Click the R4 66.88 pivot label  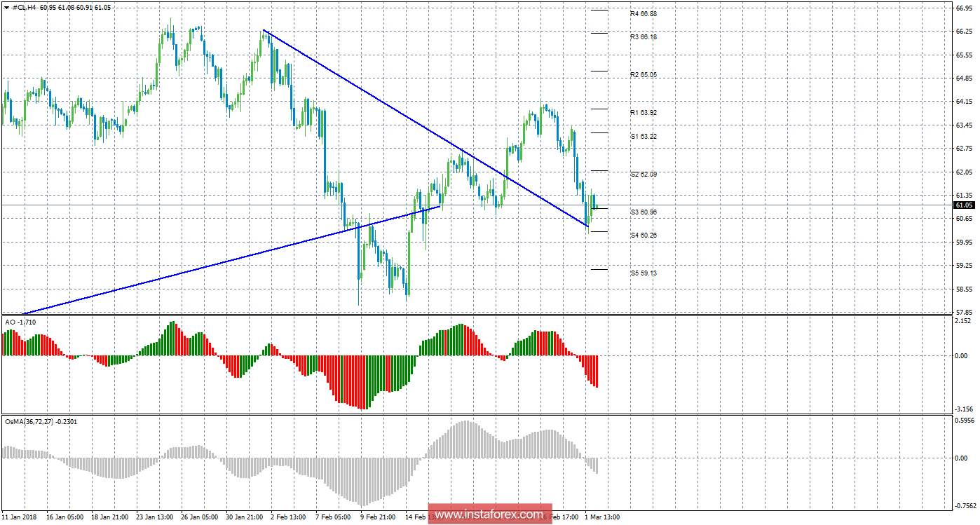click(x=643, y=13)
